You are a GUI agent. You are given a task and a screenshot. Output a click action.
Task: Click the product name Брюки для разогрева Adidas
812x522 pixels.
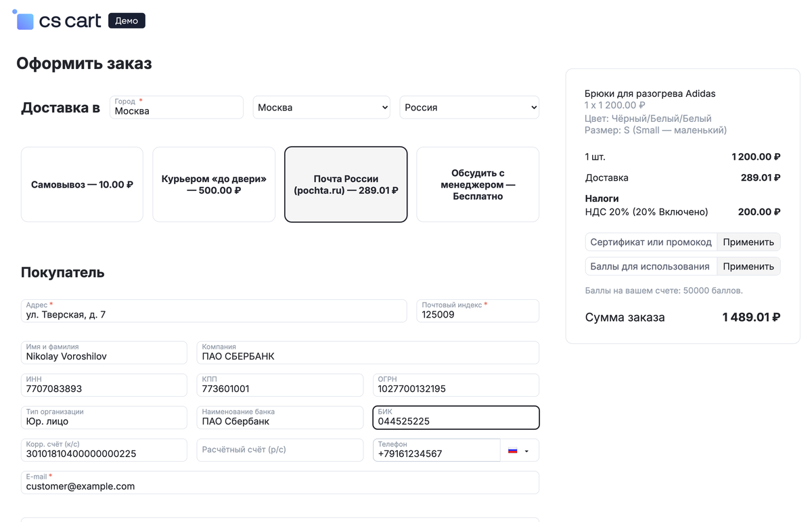coord(650,93)
